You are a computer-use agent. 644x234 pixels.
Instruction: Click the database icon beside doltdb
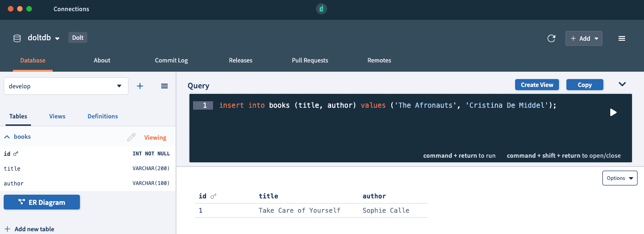(x=17, y=38)
